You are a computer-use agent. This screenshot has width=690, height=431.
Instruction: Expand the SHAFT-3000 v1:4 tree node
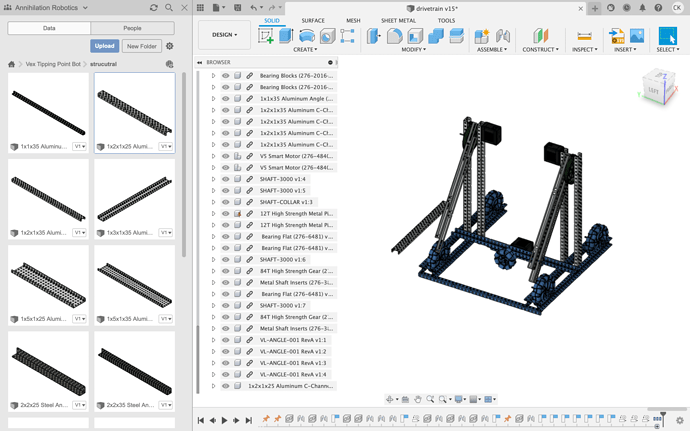pos(213,179)
